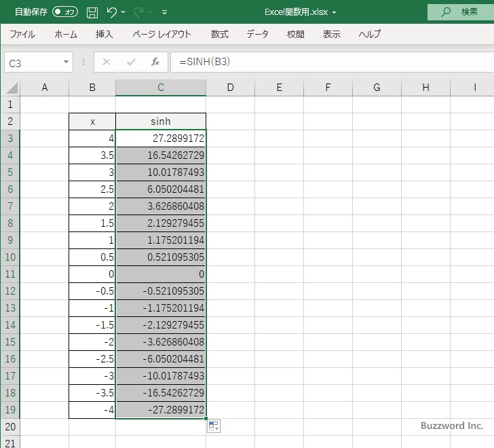Expand the Name Box dropdown arrow

click(x=66, y=62)
